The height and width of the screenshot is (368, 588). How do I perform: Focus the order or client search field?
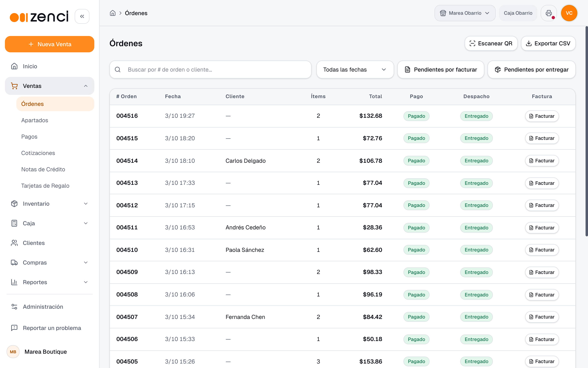[210, 70]
